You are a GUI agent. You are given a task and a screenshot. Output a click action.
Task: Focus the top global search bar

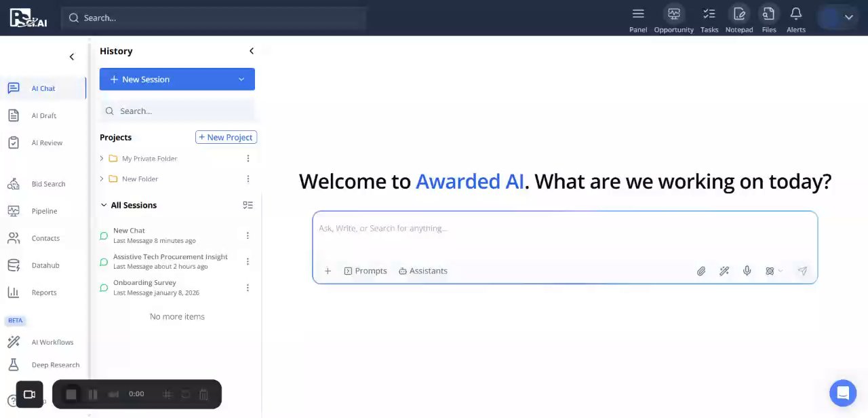click(214, 18)
